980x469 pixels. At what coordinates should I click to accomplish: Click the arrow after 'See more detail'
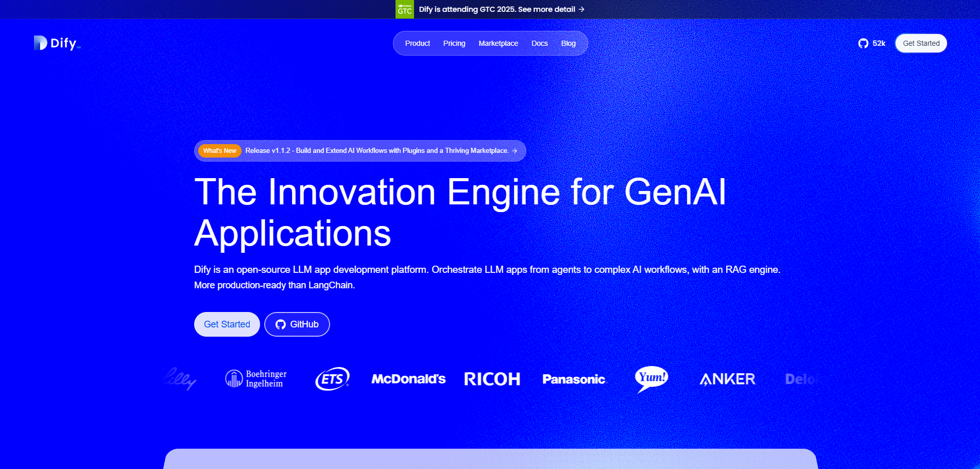tap(581, 9)
